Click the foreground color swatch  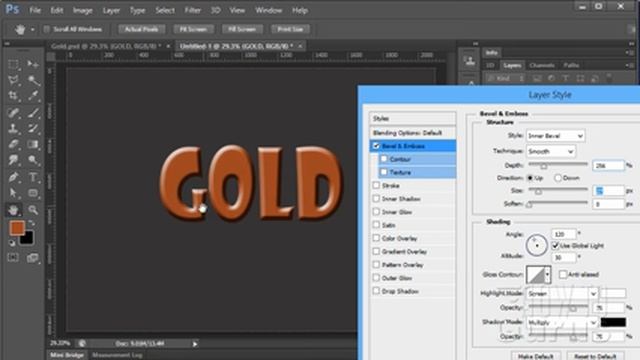(17, 228)
